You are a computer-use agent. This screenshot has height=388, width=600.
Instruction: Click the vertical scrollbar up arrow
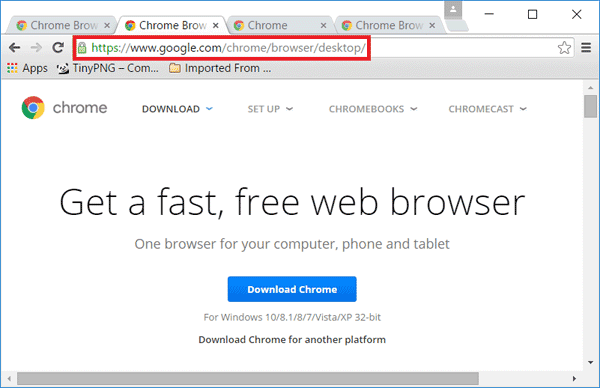pyautogui.click(x=591, y=88)
